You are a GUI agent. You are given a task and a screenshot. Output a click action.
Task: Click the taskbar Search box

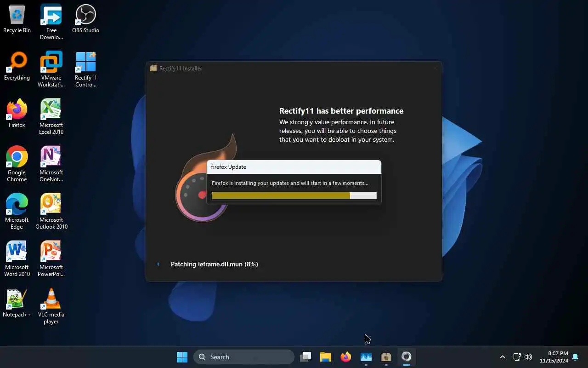[x=244, y=357]
